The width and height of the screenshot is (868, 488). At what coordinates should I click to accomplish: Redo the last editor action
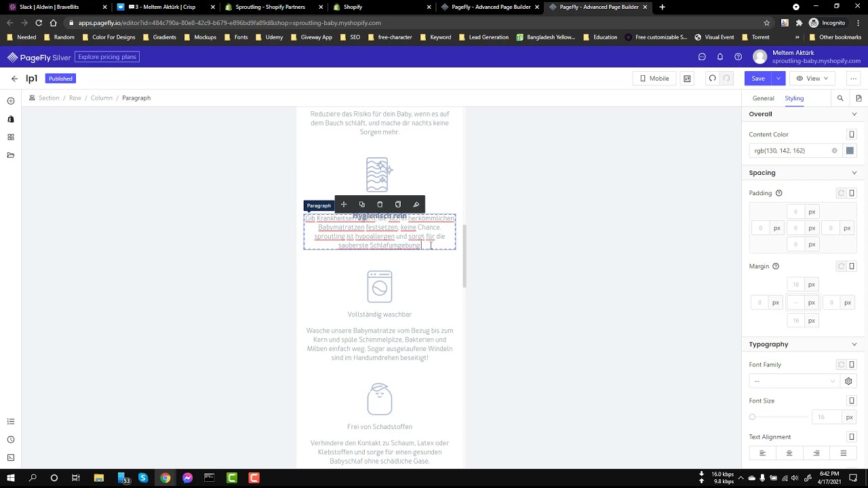(x=726, y=79)
